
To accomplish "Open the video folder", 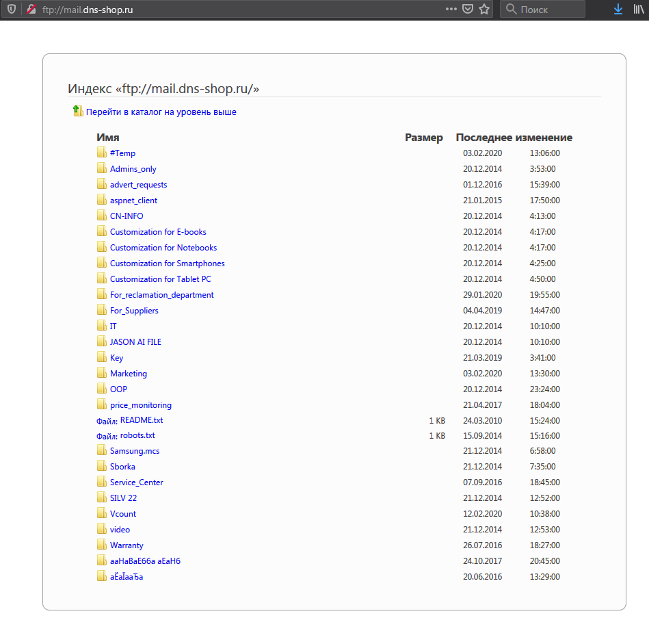I will [x=120, y=529].
